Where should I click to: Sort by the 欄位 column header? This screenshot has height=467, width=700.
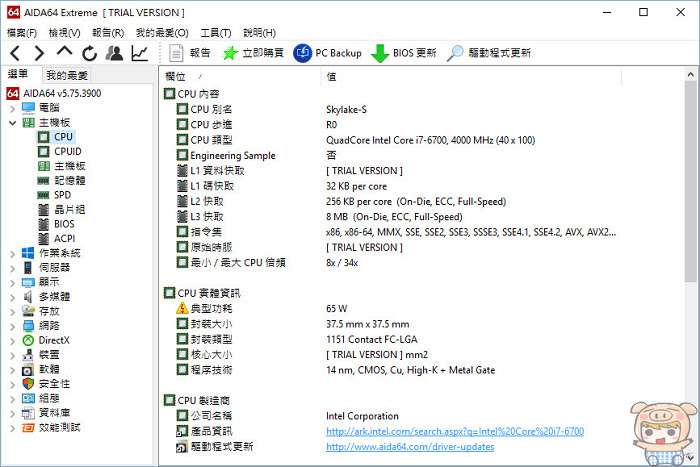(240, 77)
